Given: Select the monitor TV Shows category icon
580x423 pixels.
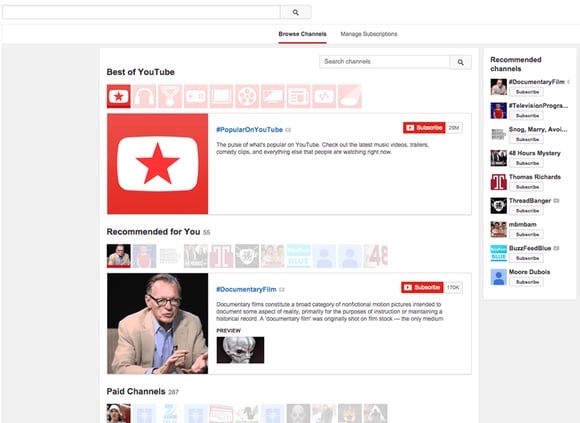Looking at the screenshot, I should pyautogui.click(x=273, y=96).
